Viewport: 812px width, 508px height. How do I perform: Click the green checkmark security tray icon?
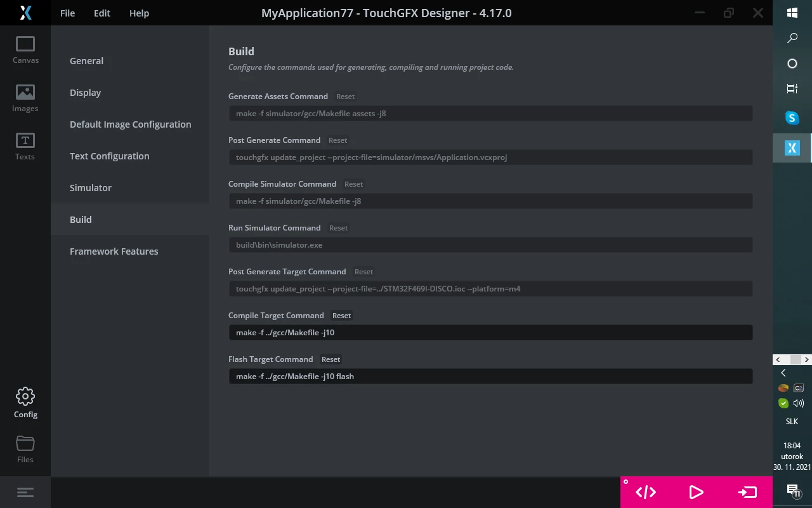pyautogui.click(x=783, y=403)
